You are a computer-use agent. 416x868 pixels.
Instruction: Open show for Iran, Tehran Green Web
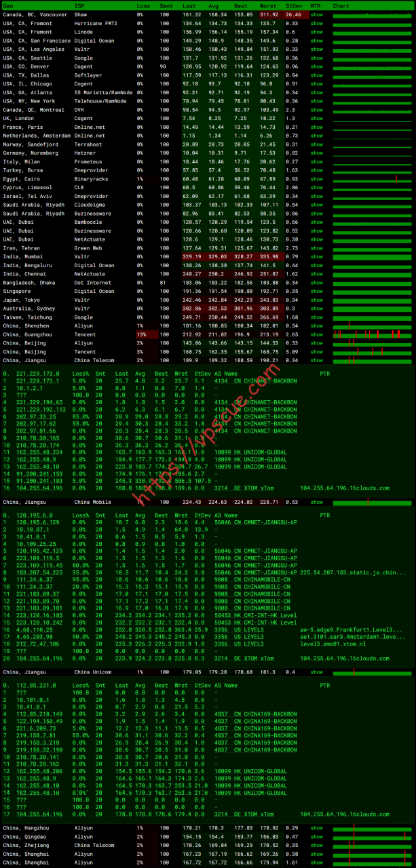click(317, 248)
